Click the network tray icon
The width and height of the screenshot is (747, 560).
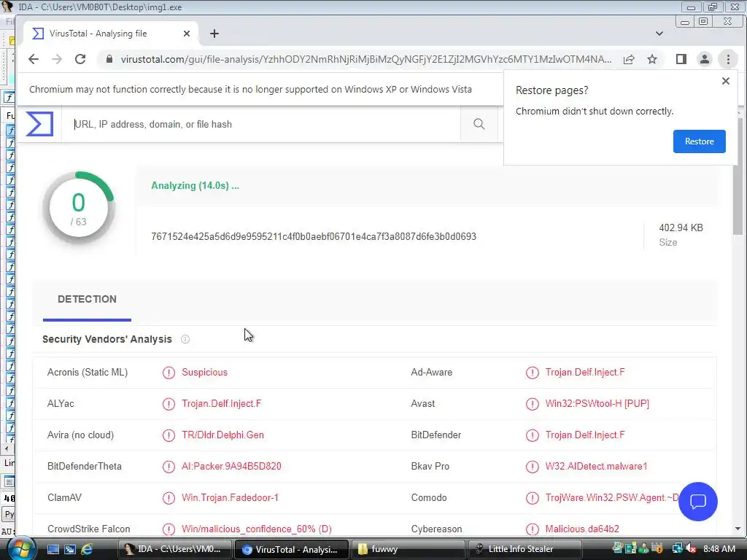click(677, 549)
